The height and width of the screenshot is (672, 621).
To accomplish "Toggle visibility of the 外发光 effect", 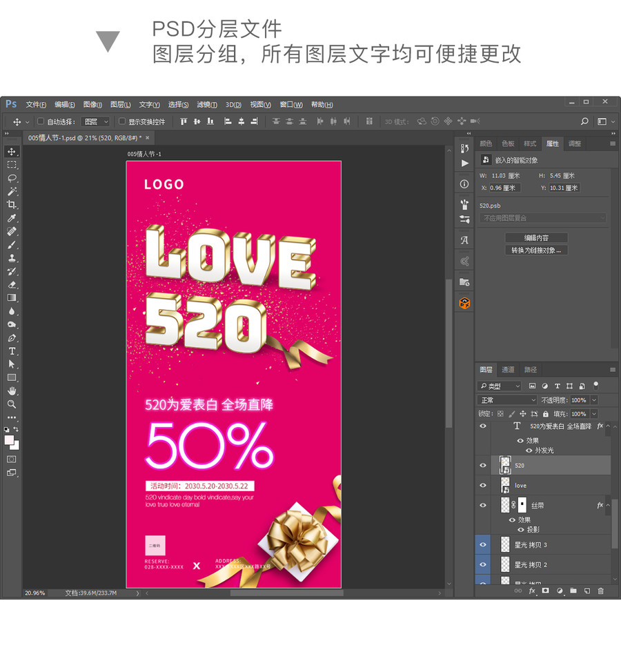I will (529, 451).
